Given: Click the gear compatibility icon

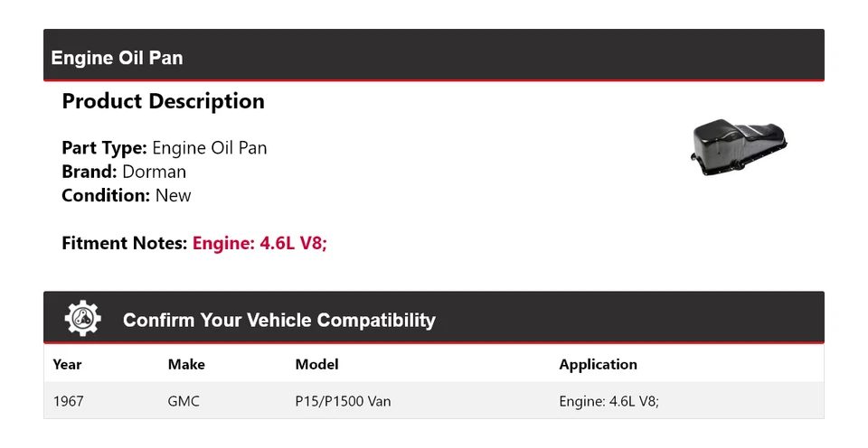Looking at the screenshot, I should tap(83, 319).
